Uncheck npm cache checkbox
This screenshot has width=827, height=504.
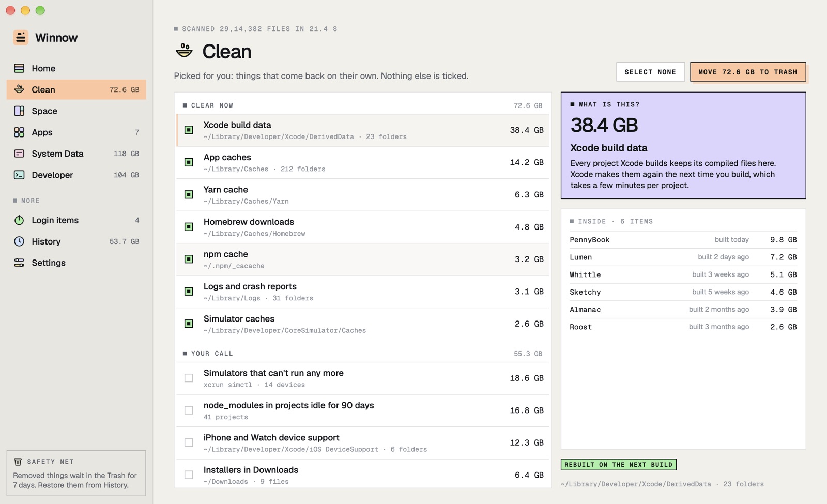[189, 259]
